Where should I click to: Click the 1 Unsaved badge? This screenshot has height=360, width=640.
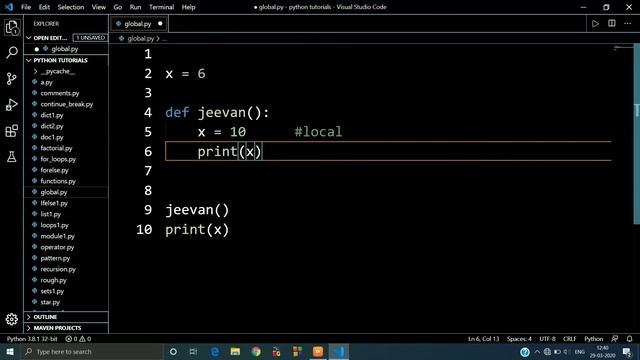(x=90, y=38)
